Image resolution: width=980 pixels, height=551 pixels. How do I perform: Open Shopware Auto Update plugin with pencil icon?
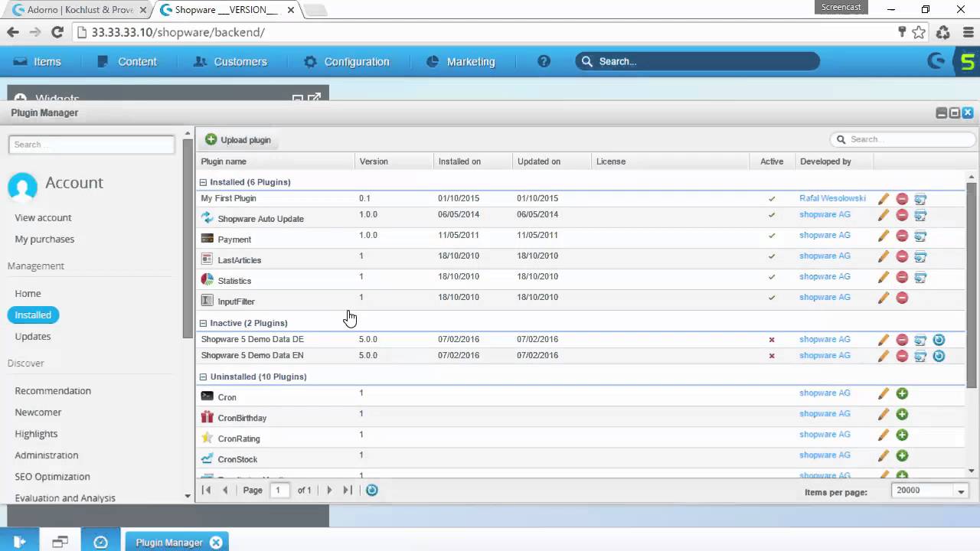tap(884, 216)
